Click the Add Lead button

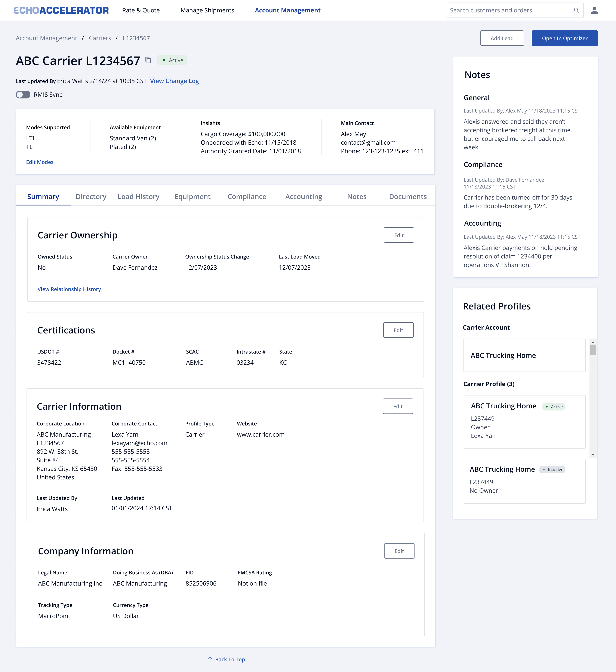pyautogui.click(x=502, y=38)
